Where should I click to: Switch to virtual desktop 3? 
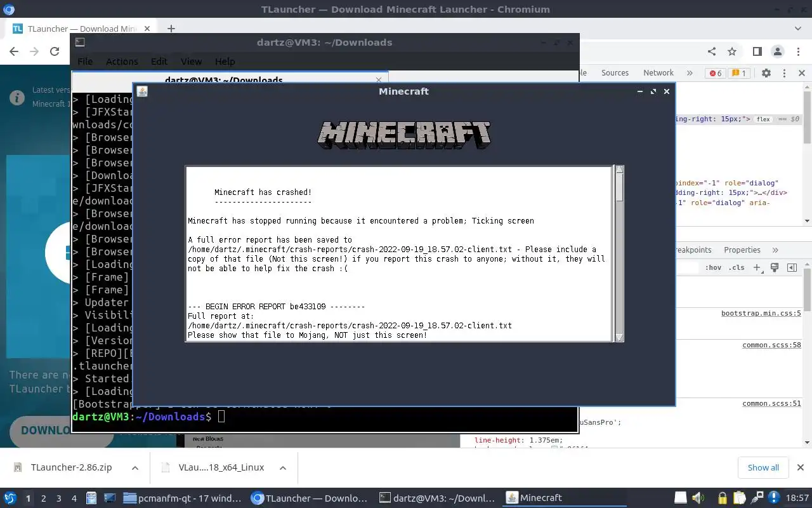[x=59, y=498]
